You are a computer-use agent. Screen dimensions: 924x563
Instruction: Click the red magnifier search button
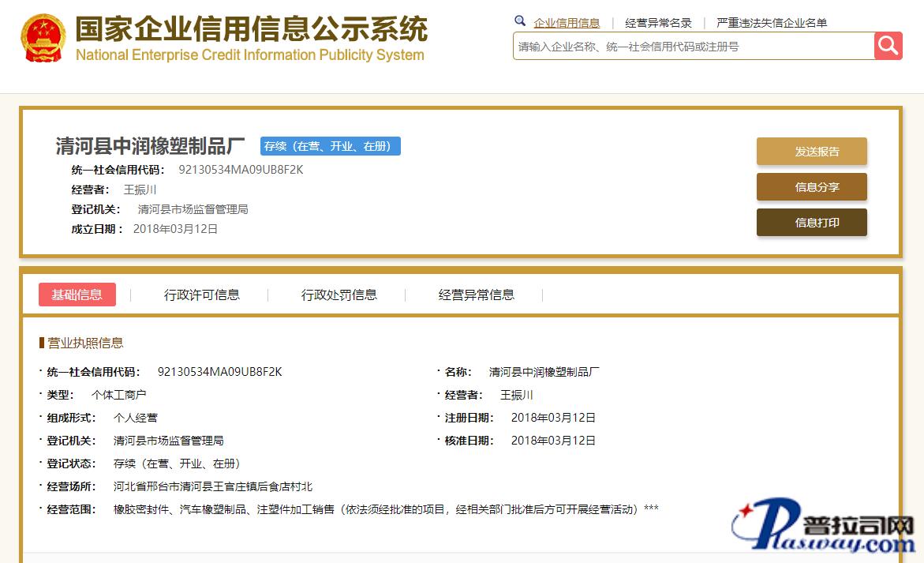888,46
